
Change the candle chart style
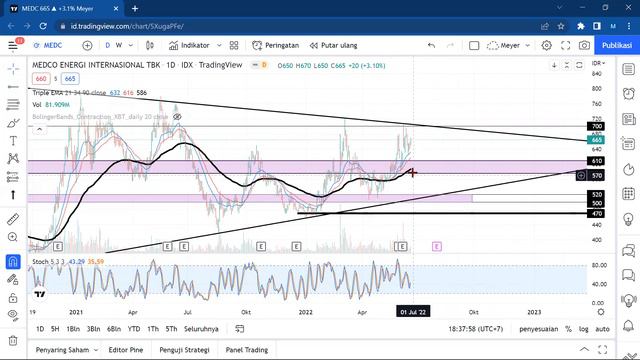coord(150,45)
